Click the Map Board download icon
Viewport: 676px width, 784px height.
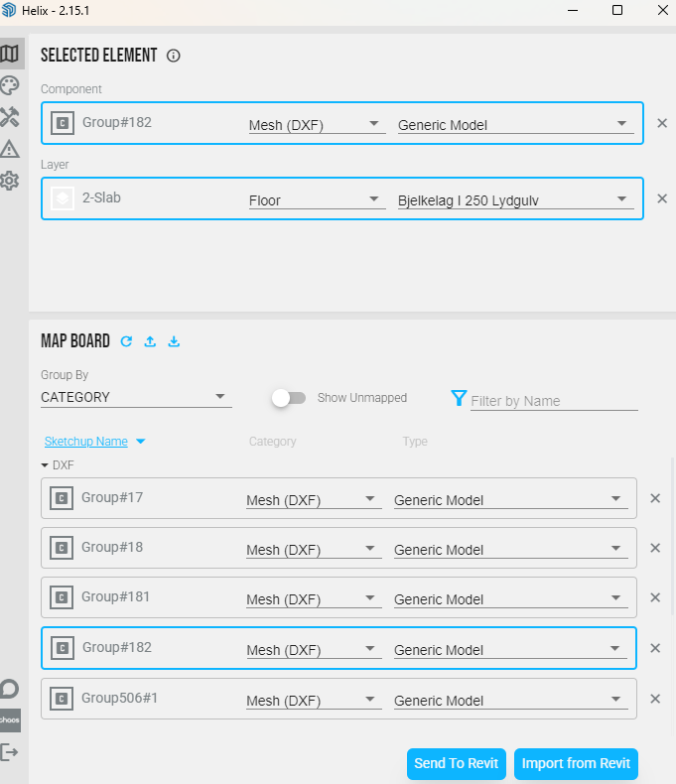[x=174, y=341]
